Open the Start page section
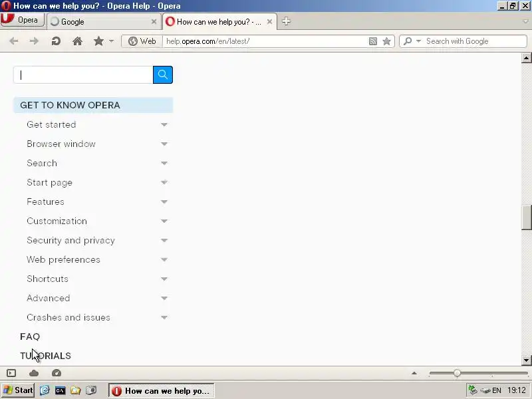This screenshot has width=532, height=399. (x=49, y=182)
